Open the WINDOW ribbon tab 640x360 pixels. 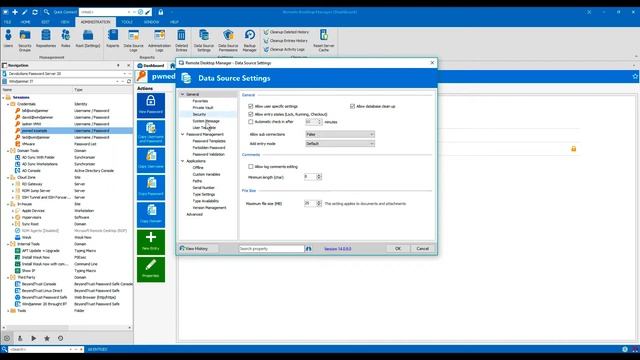coord(151,22)
